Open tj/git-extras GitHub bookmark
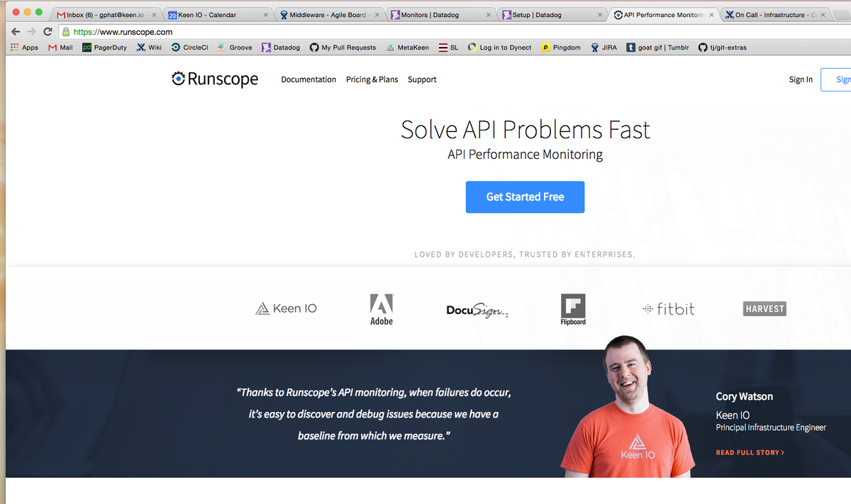This screenshot has width=851, height=504. coord(723,47)
